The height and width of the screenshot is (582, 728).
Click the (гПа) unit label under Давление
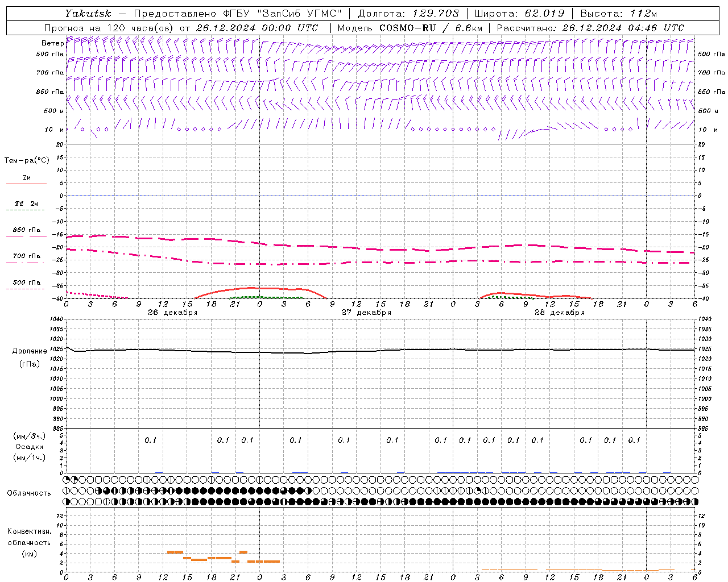click(30, 364)
